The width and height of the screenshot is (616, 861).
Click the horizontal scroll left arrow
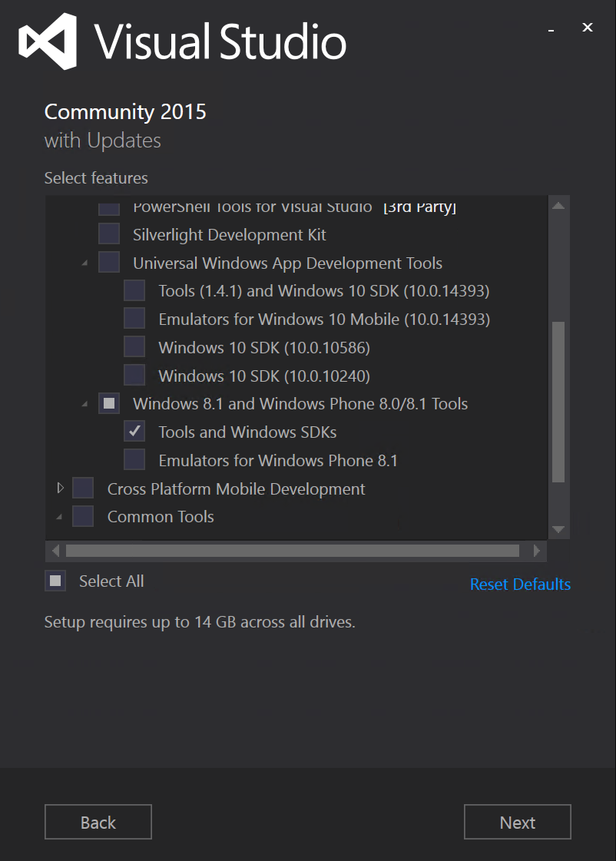pos(55,551)
